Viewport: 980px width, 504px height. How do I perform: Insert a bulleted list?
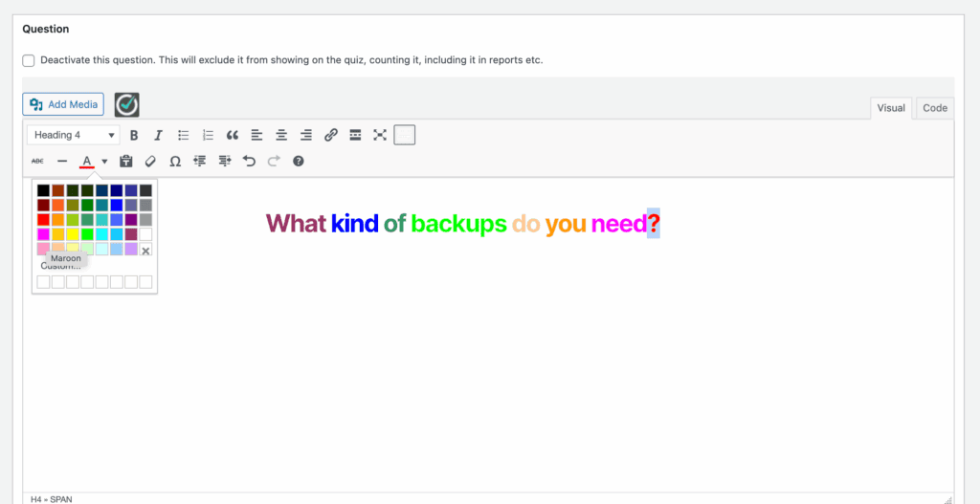[183, 135]
